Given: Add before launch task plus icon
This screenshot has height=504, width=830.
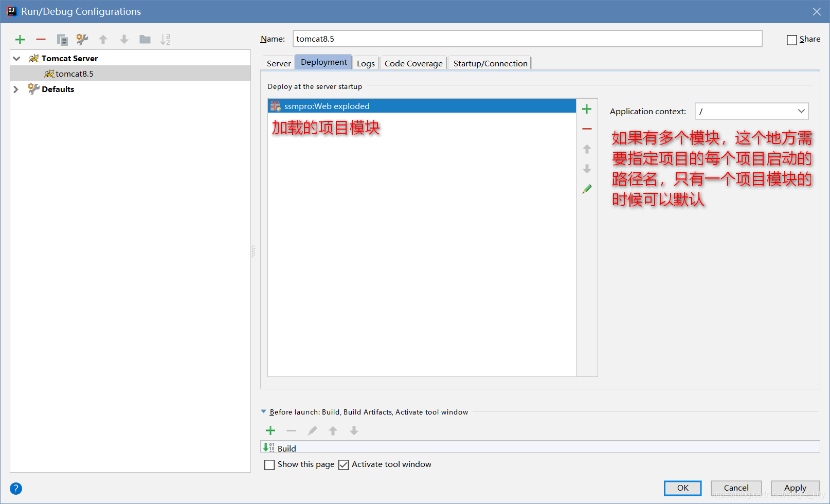Looking at the screenshot, I should click(270, 430).
